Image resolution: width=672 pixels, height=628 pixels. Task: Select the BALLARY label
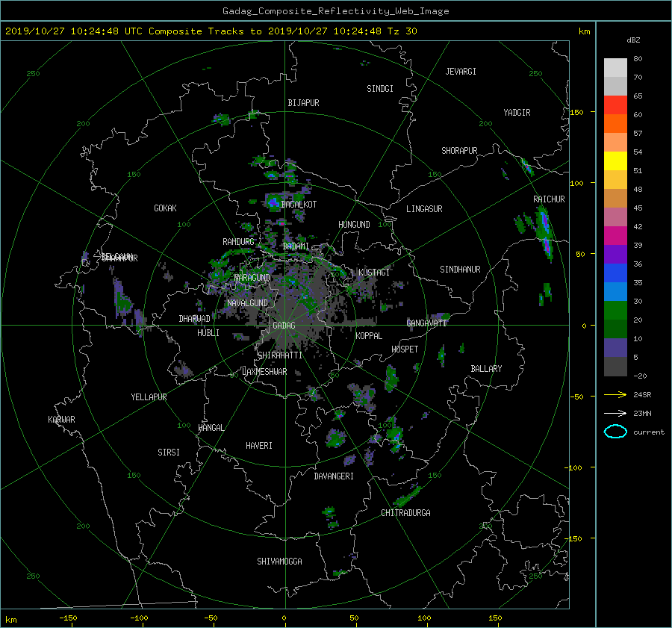pyautogui.click(x=486, y=369)
